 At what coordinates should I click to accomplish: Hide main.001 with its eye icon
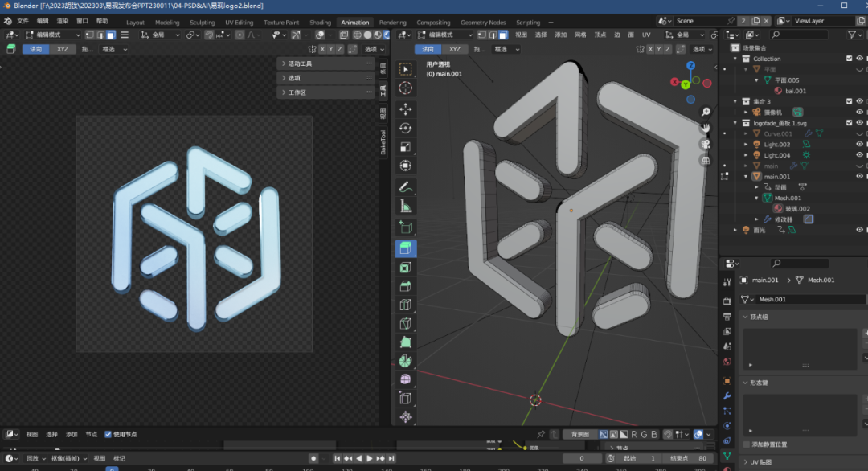(860, 177)
